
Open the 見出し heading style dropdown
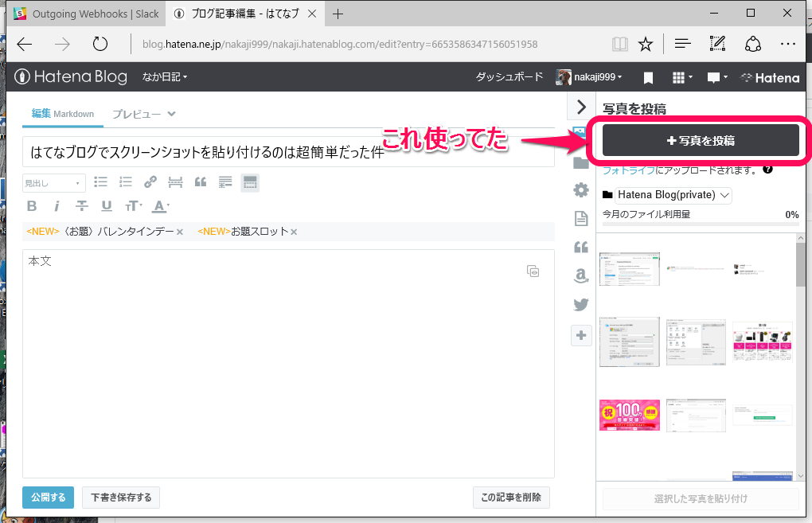(52, 182)
